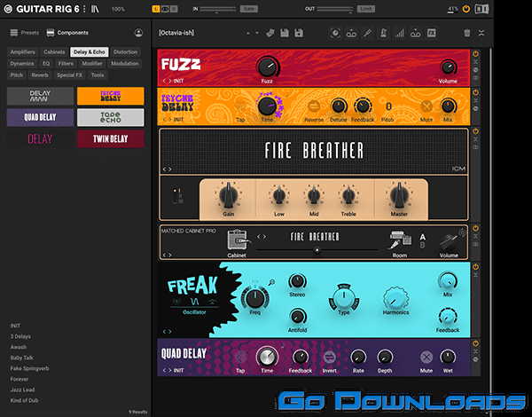Collapse or expand rack modules with top-right arrows
532x417 pixels.
click(481, 33)
